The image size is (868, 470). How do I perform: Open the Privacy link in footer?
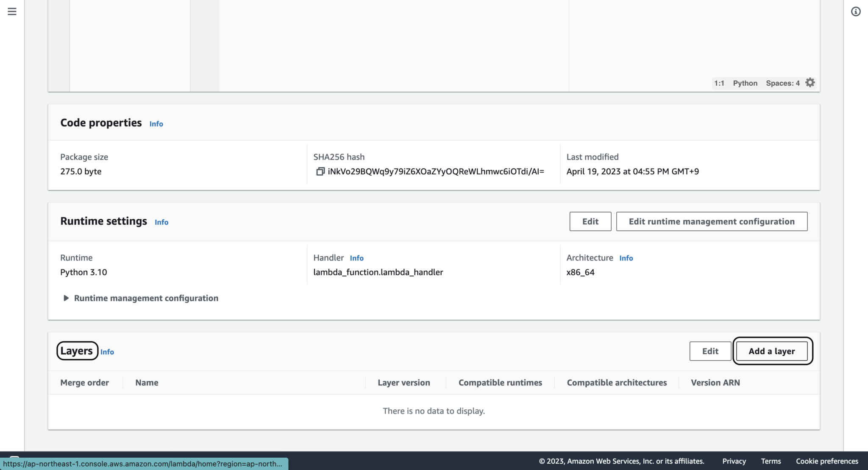coord(734,461)
